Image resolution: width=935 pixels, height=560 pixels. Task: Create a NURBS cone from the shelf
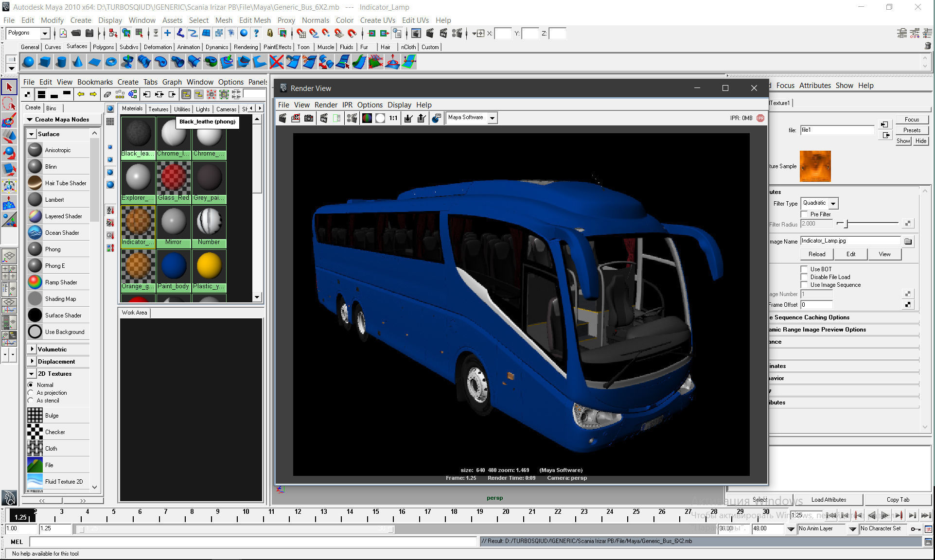78,62
